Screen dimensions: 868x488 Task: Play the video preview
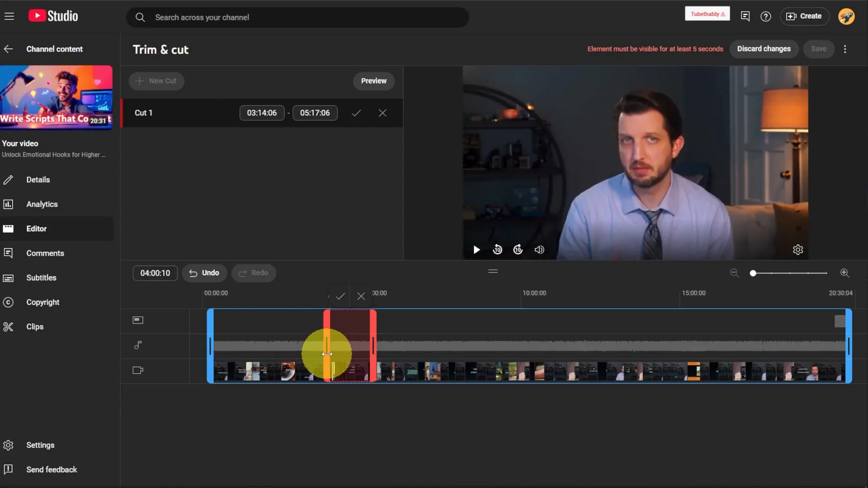coord(476,250)
